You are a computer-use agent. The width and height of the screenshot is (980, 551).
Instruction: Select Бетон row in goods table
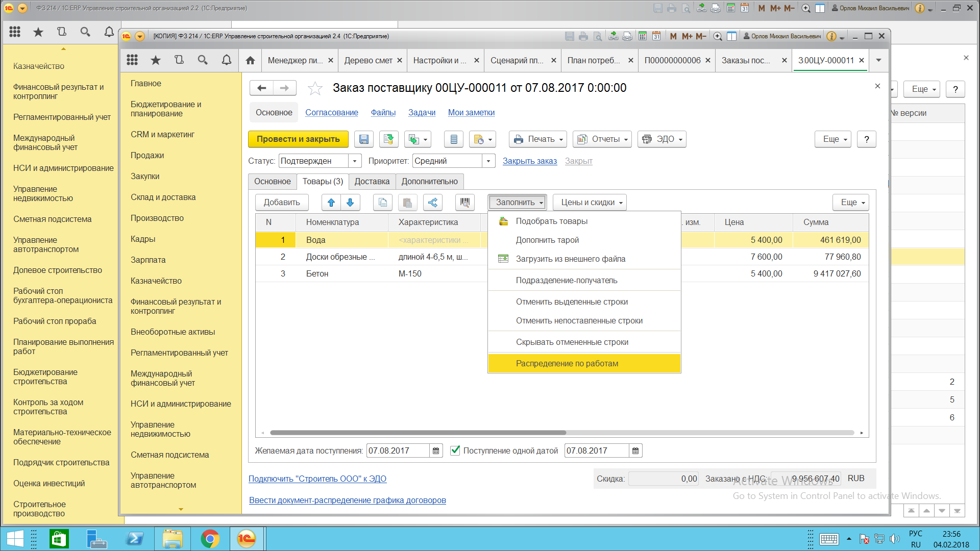click(562, 273)
